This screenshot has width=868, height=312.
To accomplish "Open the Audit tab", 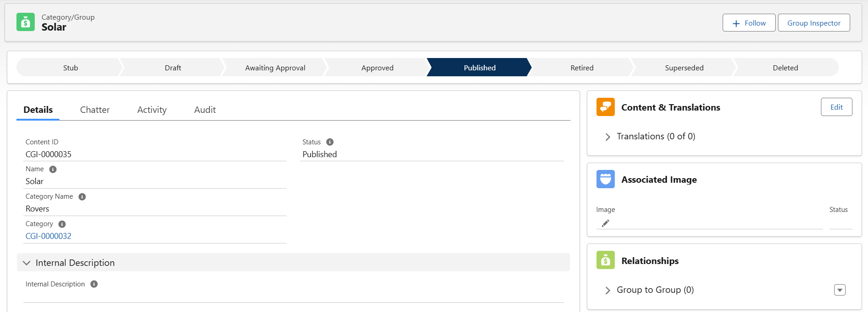I will 205,110.
